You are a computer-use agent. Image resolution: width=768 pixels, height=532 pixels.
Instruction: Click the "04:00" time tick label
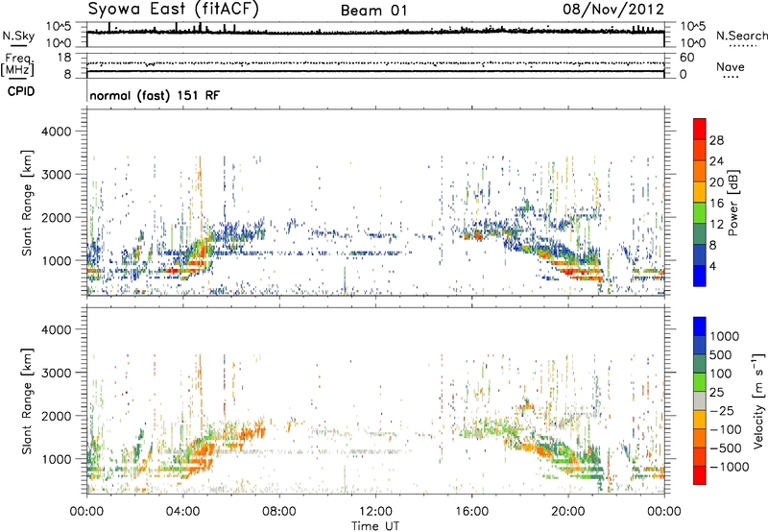point(183,512)
